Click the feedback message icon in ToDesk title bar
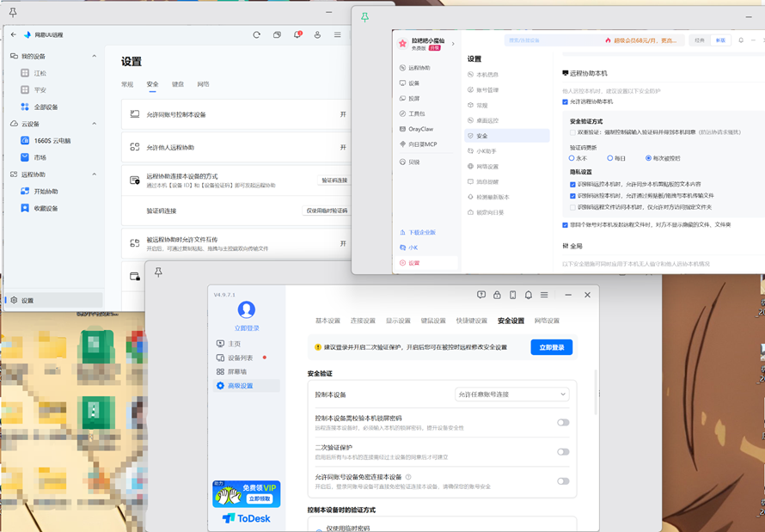Screen dimensions: 765x532 click(481, 295)
